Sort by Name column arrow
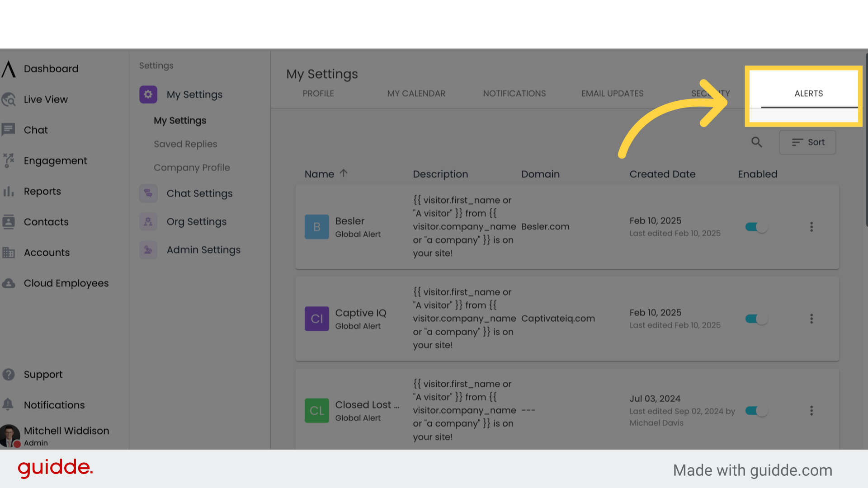 coord(344,174)
